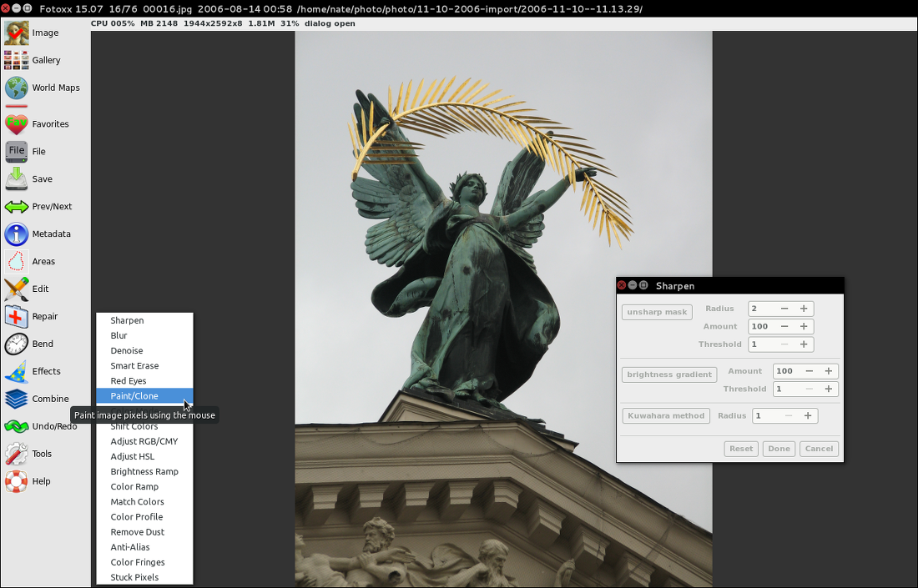
Task: Click the brightness gradient button
Action: pos(669,374)
